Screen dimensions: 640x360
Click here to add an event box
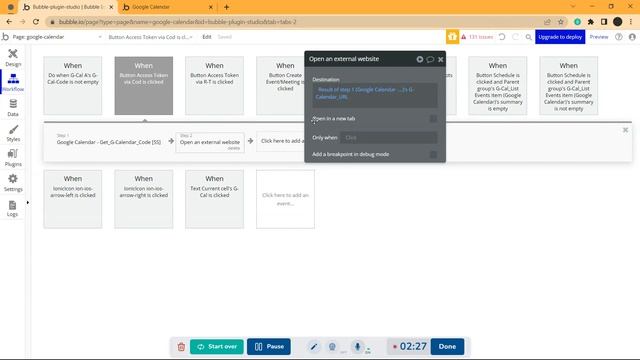285,199
